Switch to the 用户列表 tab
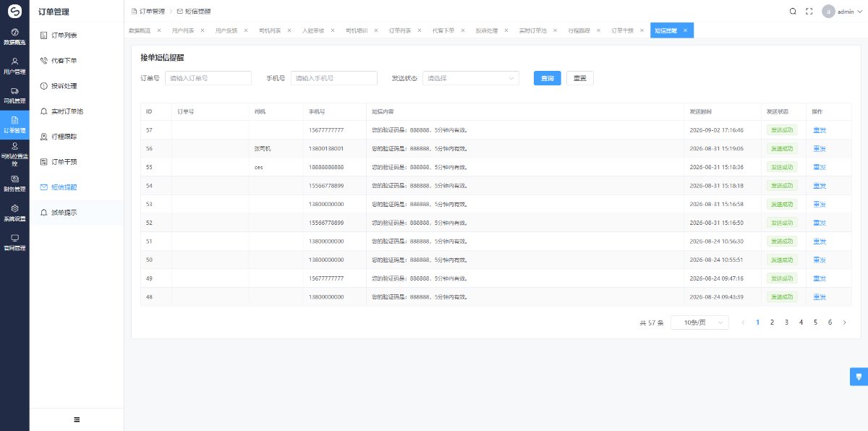868x431 pixels. tap(184, 30)
